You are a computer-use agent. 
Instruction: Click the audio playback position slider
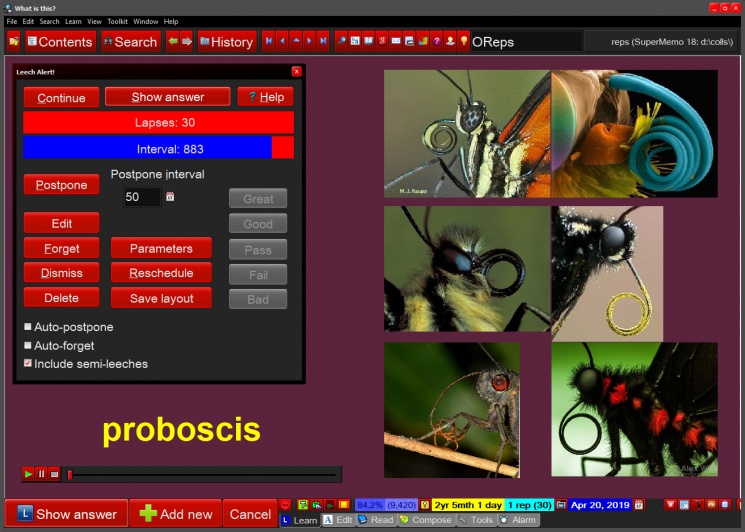[x=203, y=475]
